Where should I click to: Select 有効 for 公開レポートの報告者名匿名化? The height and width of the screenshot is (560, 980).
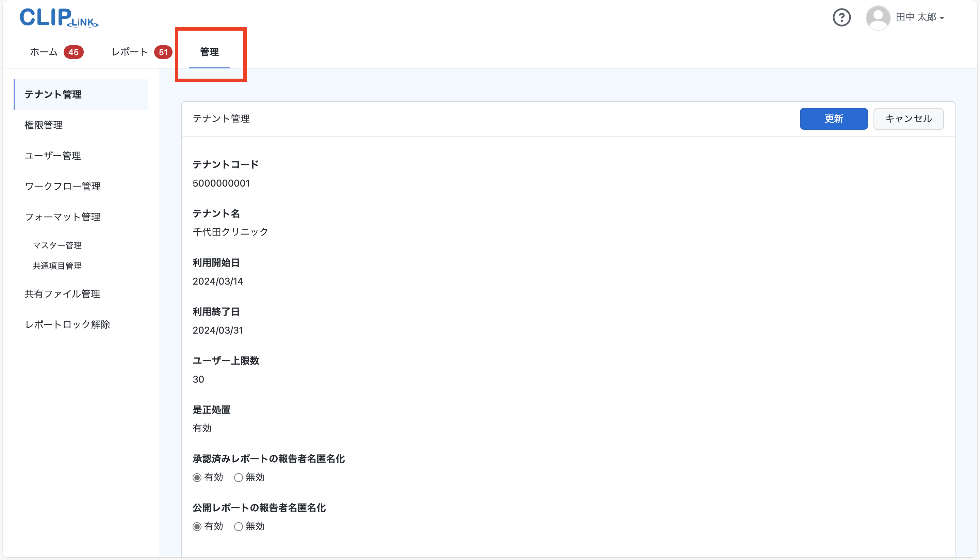pyautogui.click(x=197, y=527)
